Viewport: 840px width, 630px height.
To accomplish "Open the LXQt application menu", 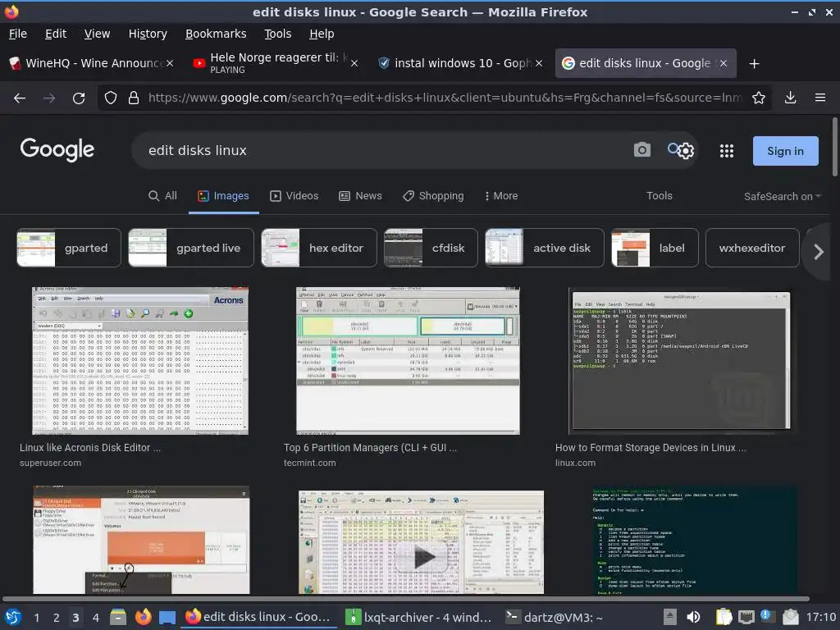I will (13, 617).
